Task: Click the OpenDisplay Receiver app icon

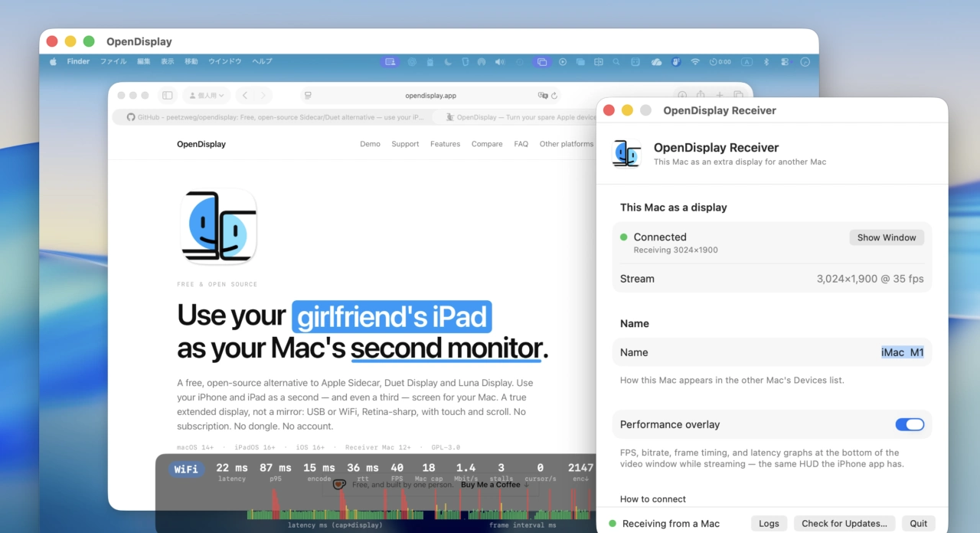Action: (627, 153)
